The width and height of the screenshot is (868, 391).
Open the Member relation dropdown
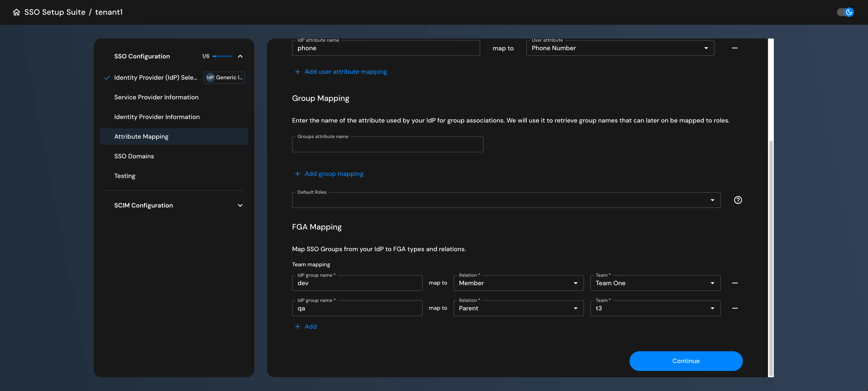pyautogui.click(x=519, y=283)
